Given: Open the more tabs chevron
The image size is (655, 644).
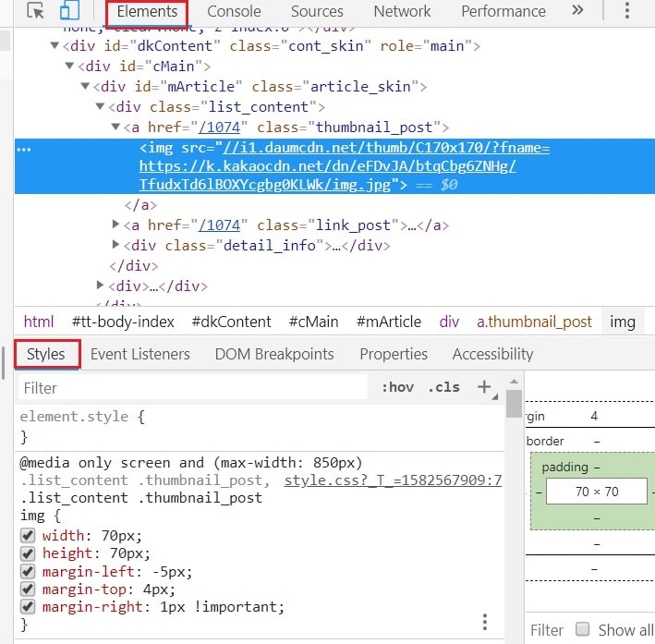Looking at the screenshot, I should 577,10.
